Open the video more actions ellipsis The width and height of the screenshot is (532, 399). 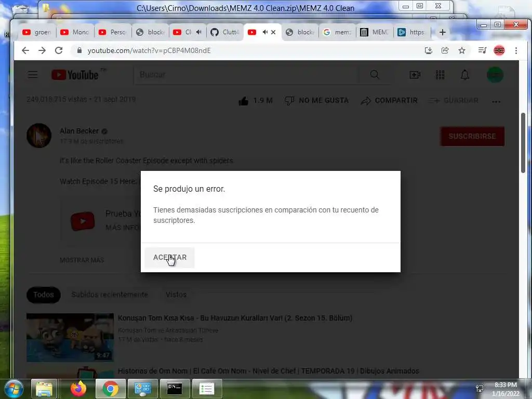(x=496, y=101)
